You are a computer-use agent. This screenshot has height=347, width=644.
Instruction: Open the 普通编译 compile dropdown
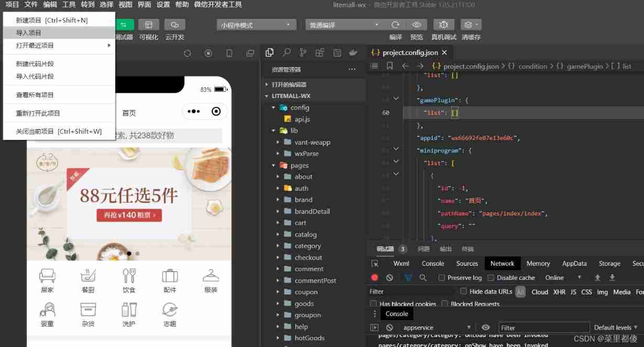[345, 25]
